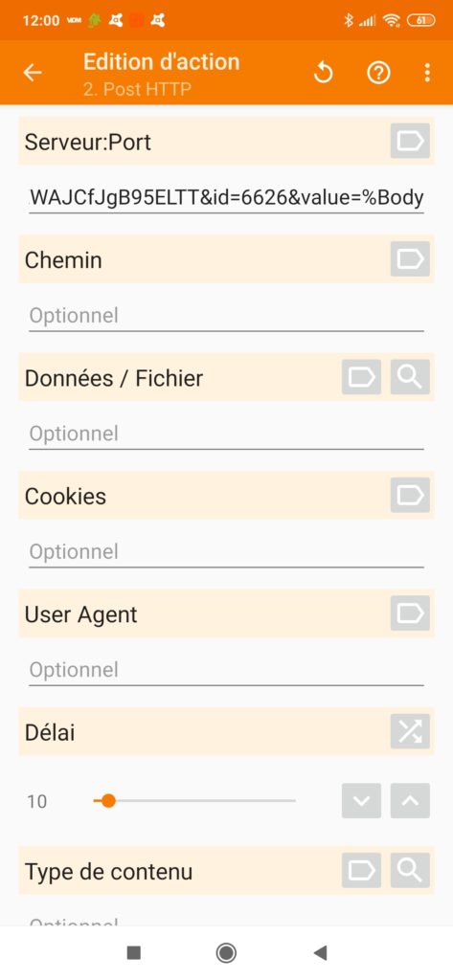
Task: Open file search for Données / Fichier
Action: pos(411,377)
